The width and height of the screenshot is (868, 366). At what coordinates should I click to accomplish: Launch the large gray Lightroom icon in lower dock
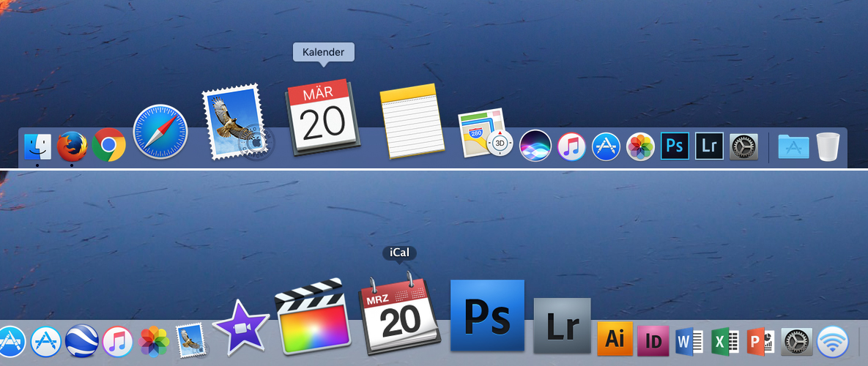pos(562,326)
